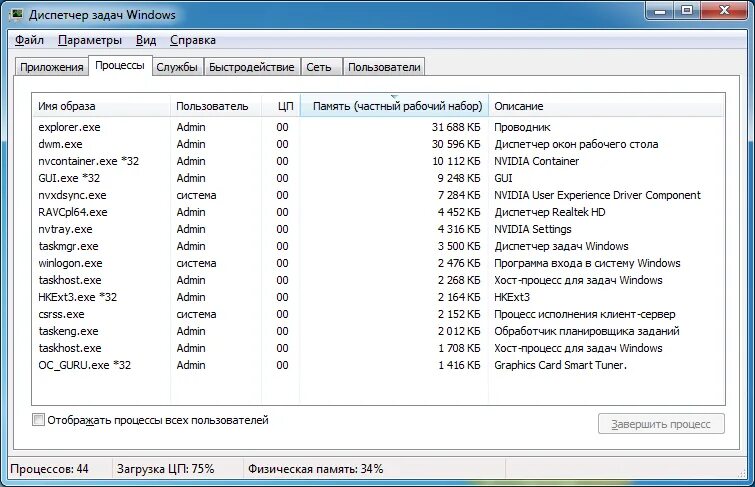
Task: Click the 10 112 КБ memory value
Action: (x=456, y=161)
